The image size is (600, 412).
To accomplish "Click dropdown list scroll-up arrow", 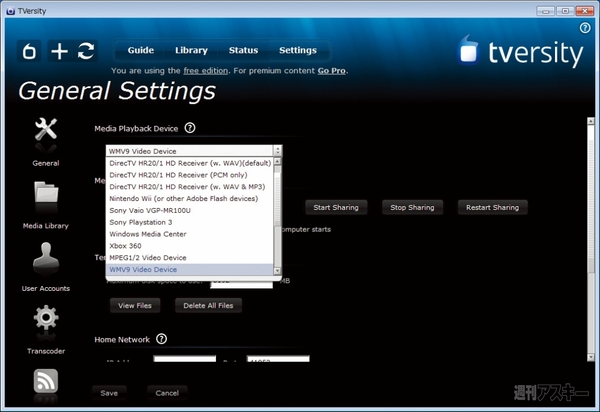I will click(x=278, y=161).
